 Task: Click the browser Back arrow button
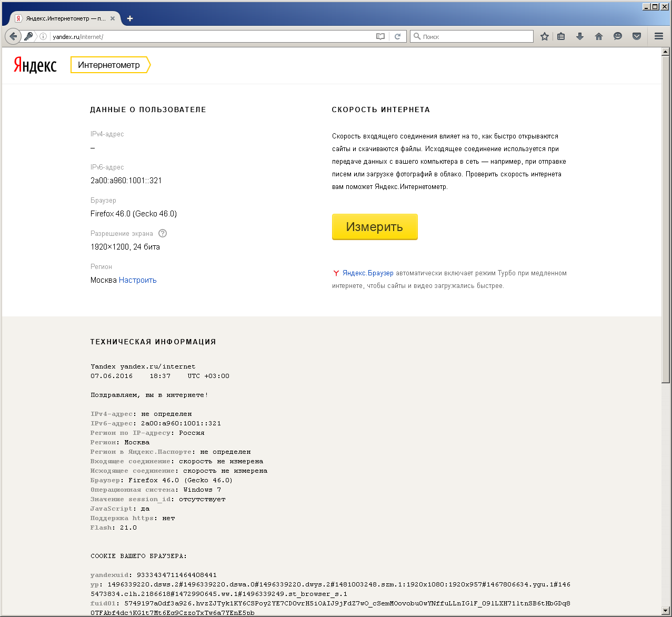point(13,36)
